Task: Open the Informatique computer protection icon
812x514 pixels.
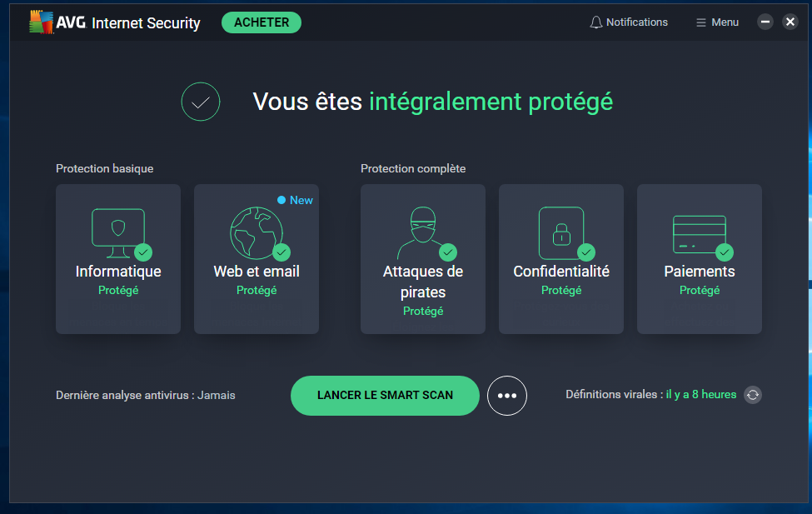Action: coord(118,232)
